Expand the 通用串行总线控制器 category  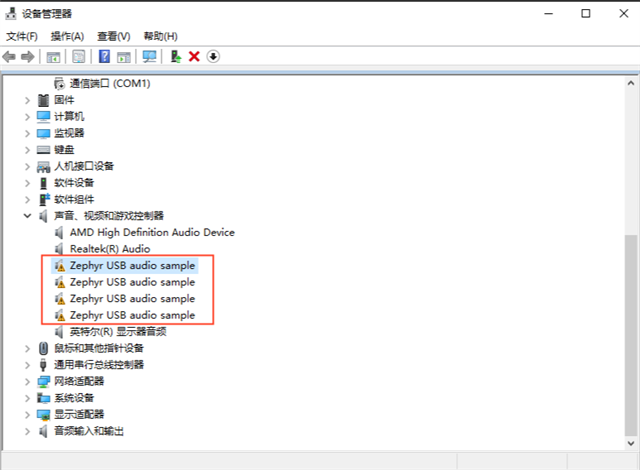27,365
